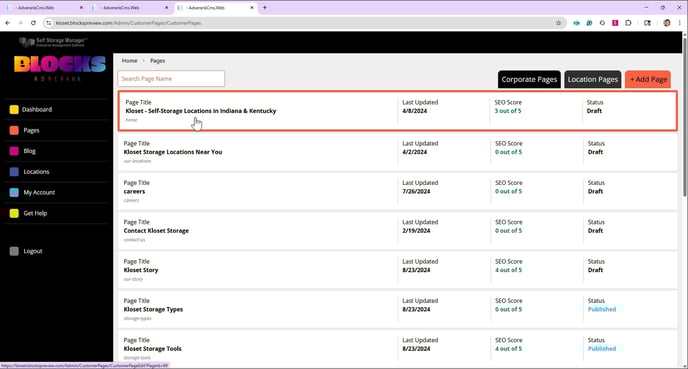Click the yellow Get Help icon
Screen dimensions: 688x369
coord(14,213)
